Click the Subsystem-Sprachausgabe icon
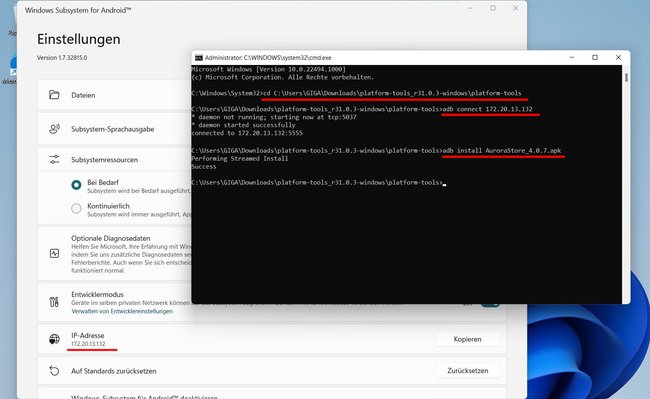650x399 pixels. (54, 129)
